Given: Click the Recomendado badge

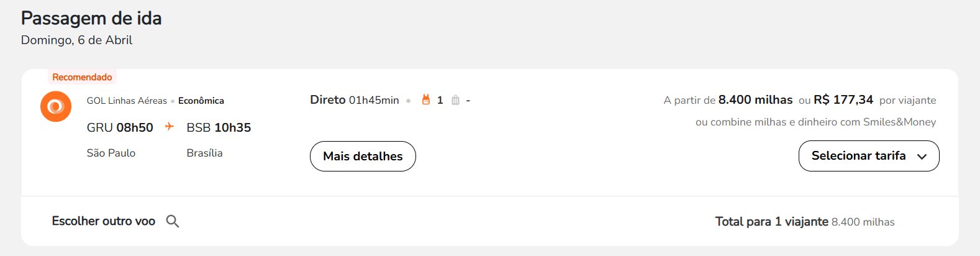Looking at the screenshot, I should click(x=82, y=77).
